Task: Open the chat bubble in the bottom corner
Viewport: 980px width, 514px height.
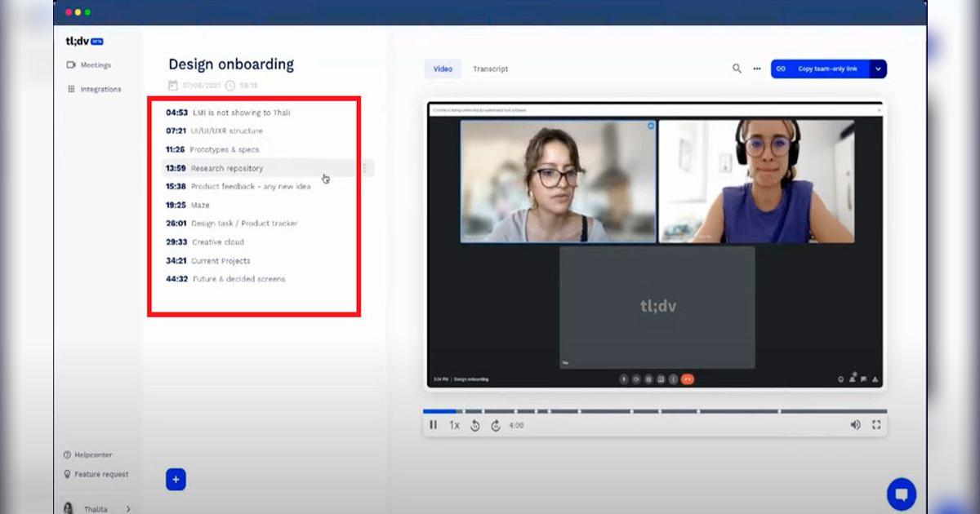Action: 901,494
